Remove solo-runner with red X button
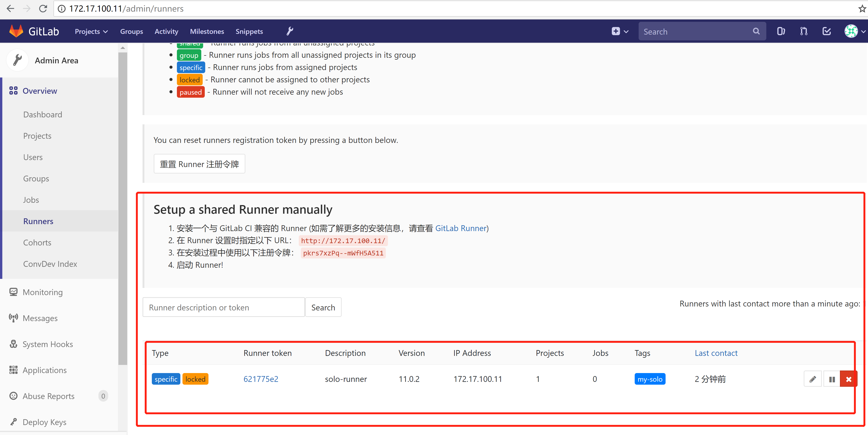Screen dimensions: 868x435 (x=848, y=379)
